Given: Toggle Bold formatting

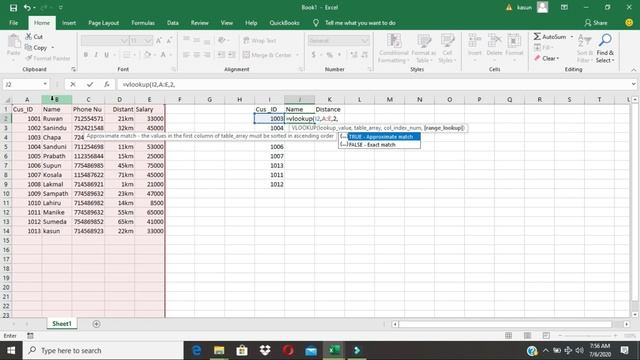Looking at the screenshot, I should coord(86,55).
